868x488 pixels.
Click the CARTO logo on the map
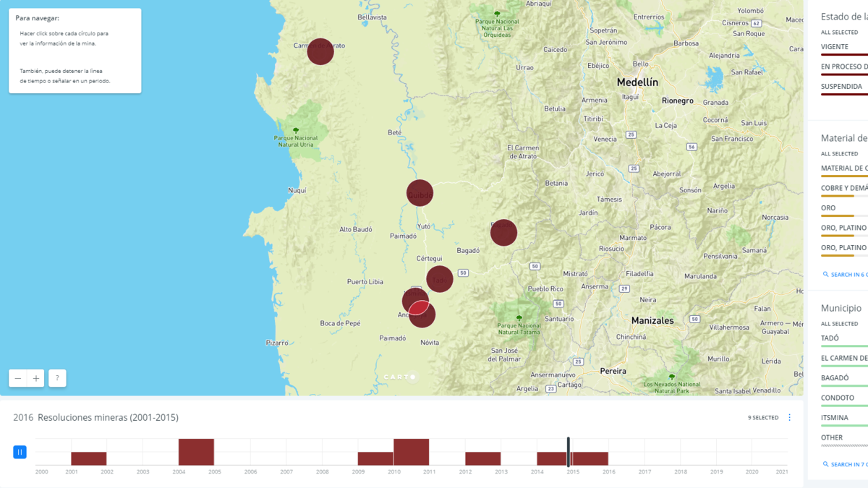click(400, 377)
